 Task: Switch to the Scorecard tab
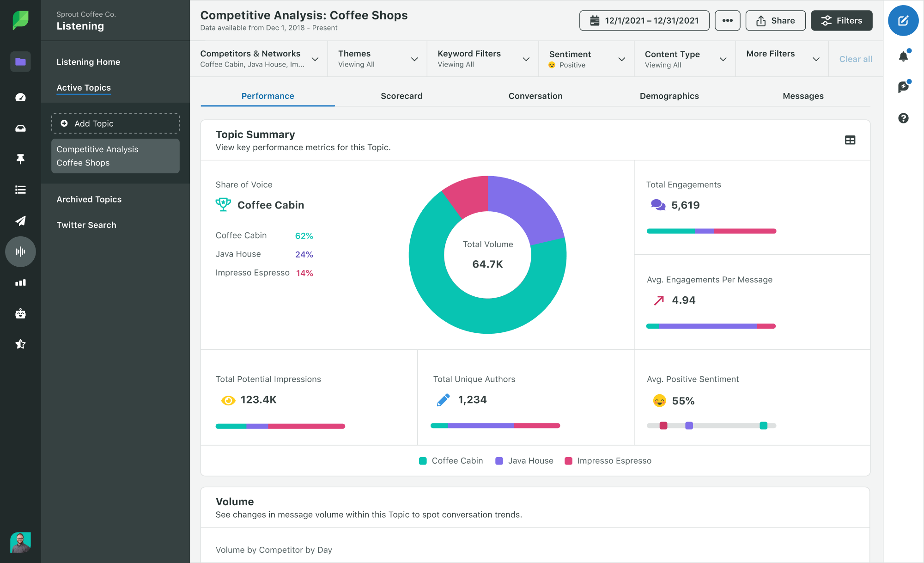click(401, 95)
